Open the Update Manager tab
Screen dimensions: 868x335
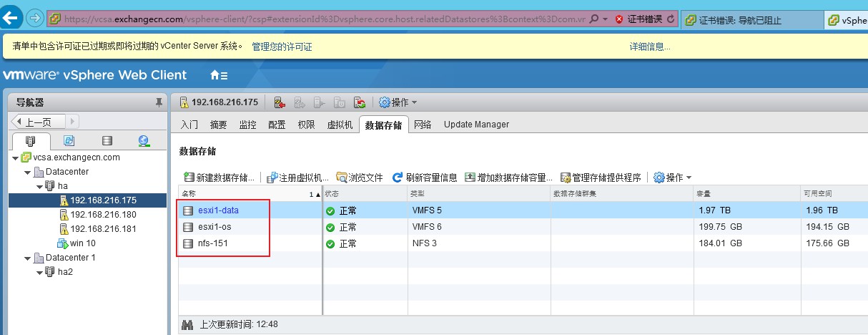click(x=476, y=125)
